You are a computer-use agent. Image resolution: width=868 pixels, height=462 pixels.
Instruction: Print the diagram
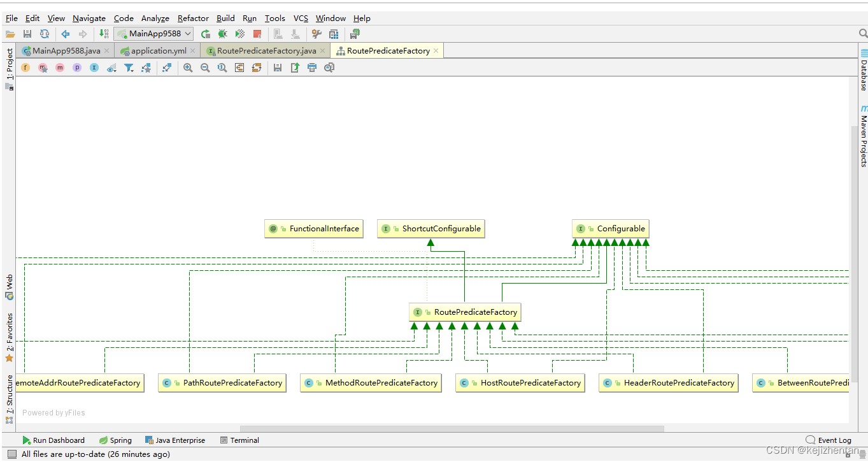pyautogui.click(x=312, y=68)
